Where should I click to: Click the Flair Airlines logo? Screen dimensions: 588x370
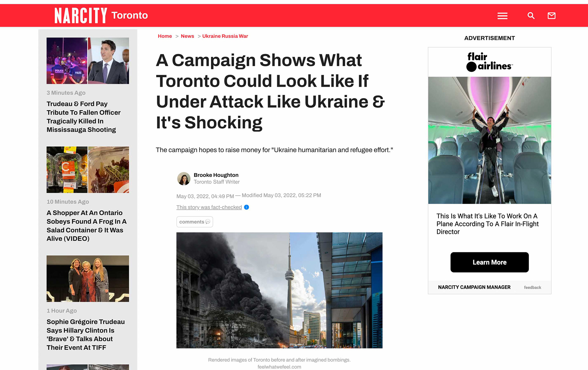pyautogui.click(x=489, y=62)
